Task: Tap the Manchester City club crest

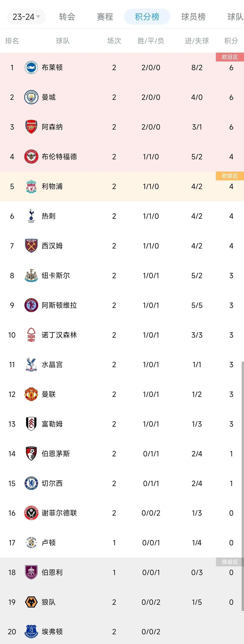Action: [31, 97]
